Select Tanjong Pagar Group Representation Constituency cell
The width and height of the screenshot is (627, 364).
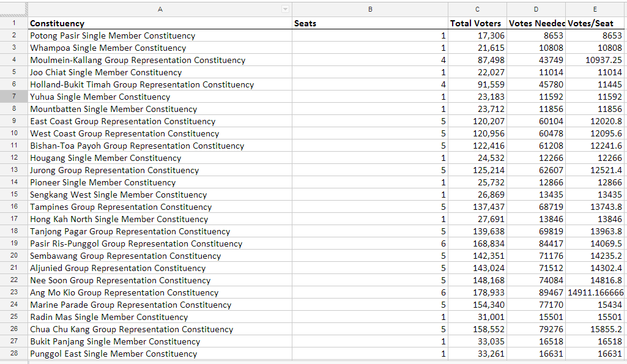coord(160,231)
